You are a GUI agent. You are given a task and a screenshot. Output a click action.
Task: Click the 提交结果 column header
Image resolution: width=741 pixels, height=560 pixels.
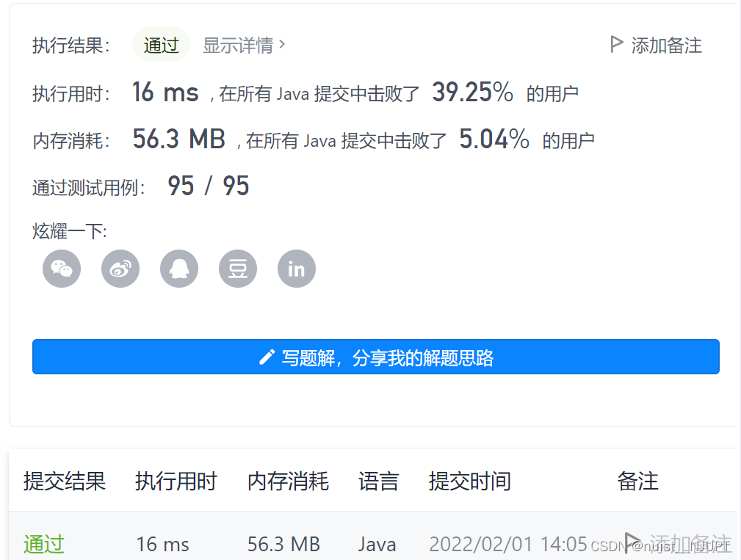click(65, 481)
